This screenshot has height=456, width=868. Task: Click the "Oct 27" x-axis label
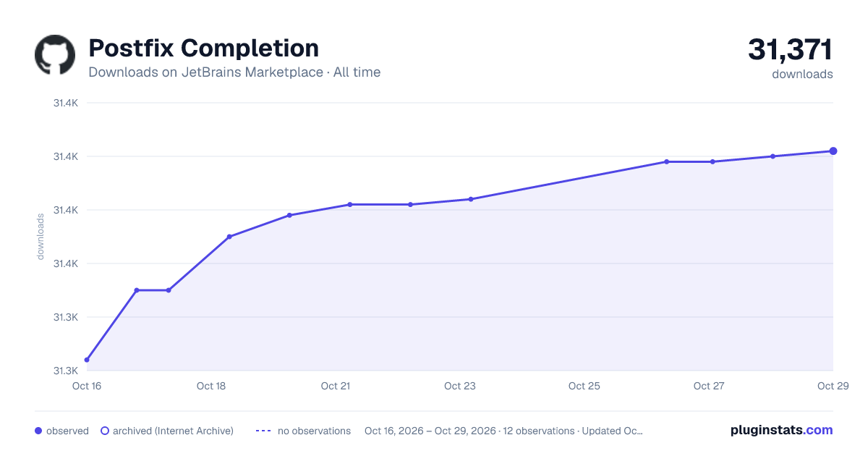click(709, 386)
